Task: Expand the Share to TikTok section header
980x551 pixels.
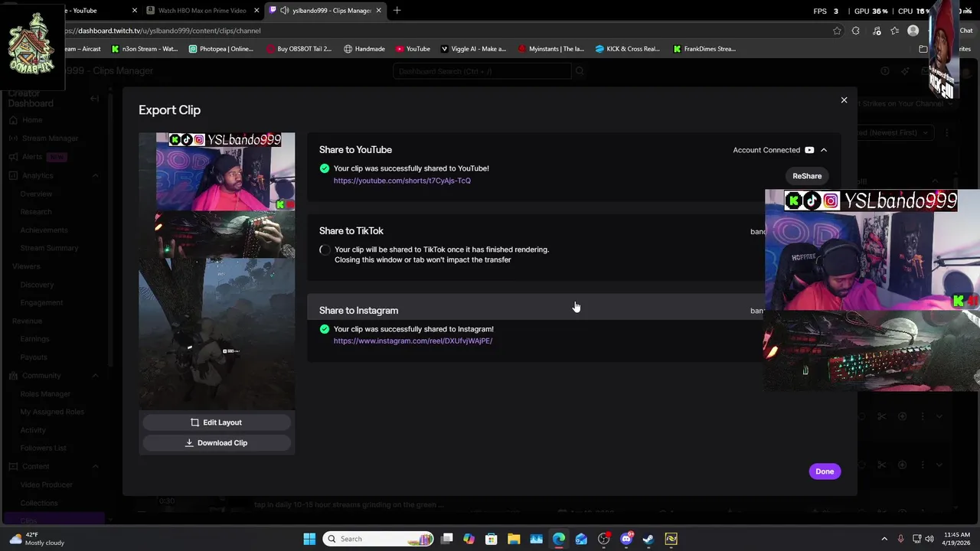Action: (x=536, y=231)
